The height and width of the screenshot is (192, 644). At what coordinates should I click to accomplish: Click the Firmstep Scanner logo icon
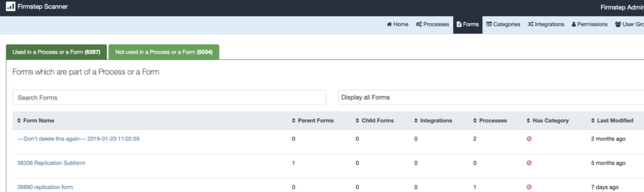[x=11, y=6]
